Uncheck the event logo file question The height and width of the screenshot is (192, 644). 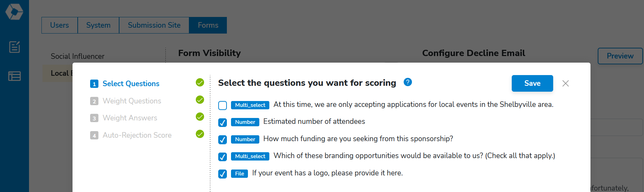[223, 174]
